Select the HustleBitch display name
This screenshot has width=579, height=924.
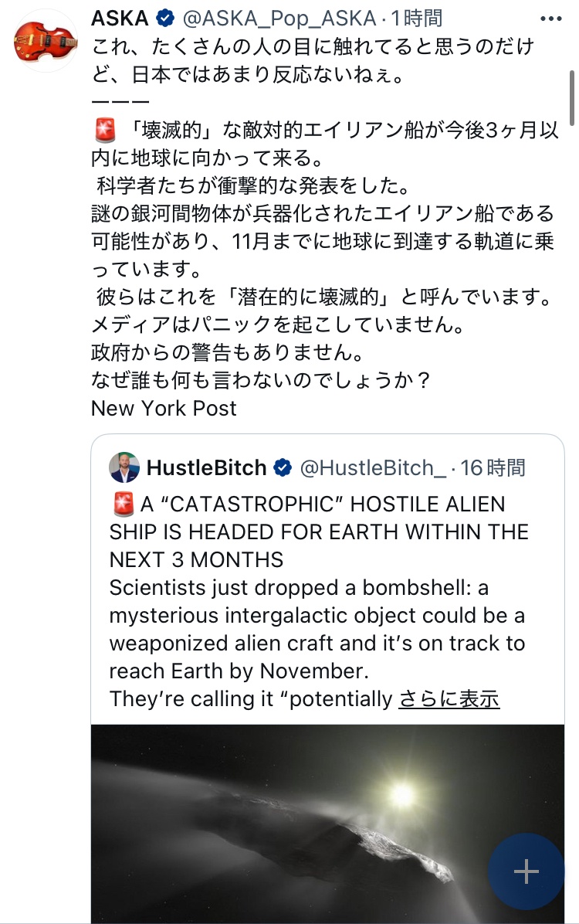(x=206, y=468)
